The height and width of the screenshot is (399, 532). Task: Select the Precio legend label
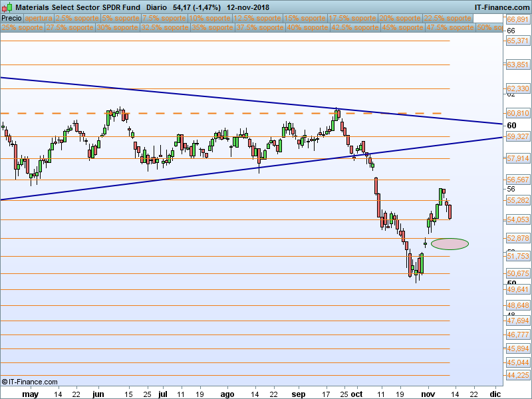(11, 19)
